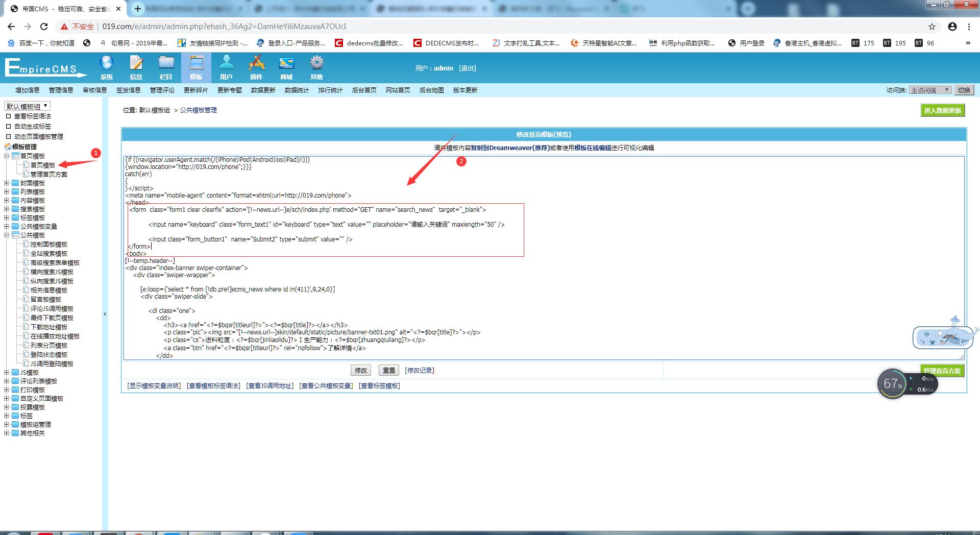Open the 其他 (Other) gear icon
Screen dimensions: 980x535
point(316,67)
